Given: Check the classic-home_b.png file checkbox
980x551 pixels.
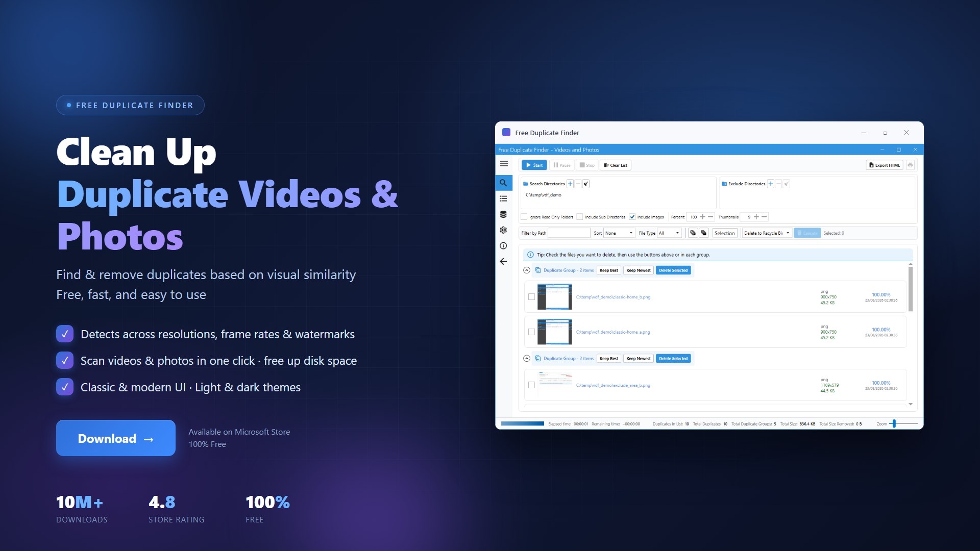Looking at the screenshot, I should pos(531,297).
